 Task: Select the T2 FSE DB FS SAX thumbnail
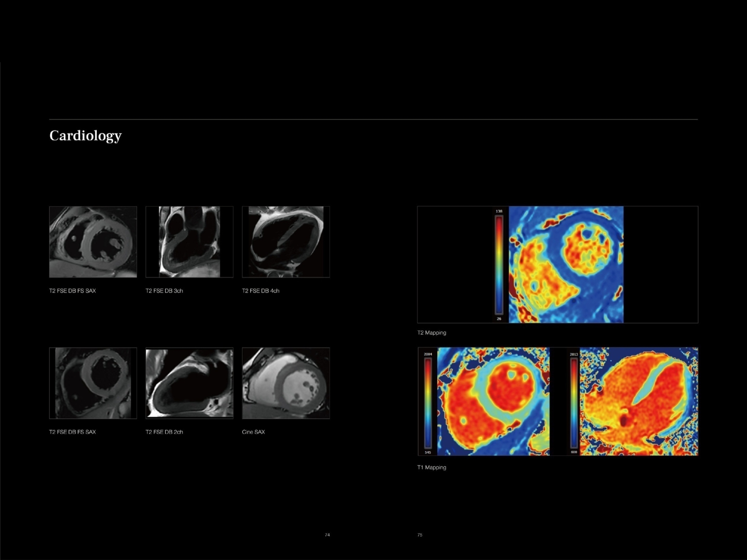(x=93, y=241)
